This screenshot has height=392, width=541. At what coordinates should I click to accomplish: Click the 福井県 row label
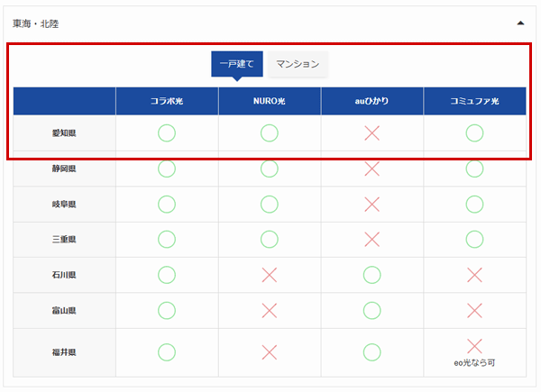(x=64, y=352)
